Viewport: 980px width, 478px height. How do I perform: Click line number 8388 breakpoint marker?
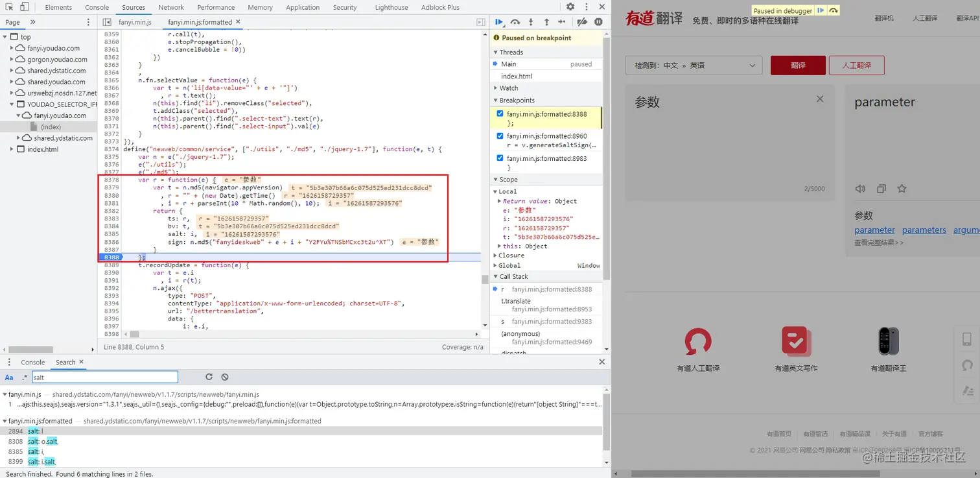(111, 257)
